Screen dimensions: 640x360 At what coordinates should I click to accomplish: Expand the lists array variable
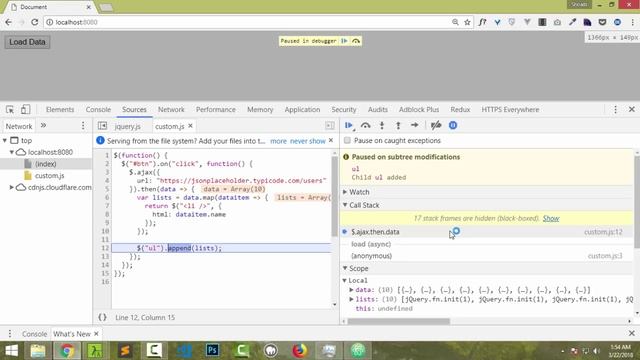tap(351, 299)
